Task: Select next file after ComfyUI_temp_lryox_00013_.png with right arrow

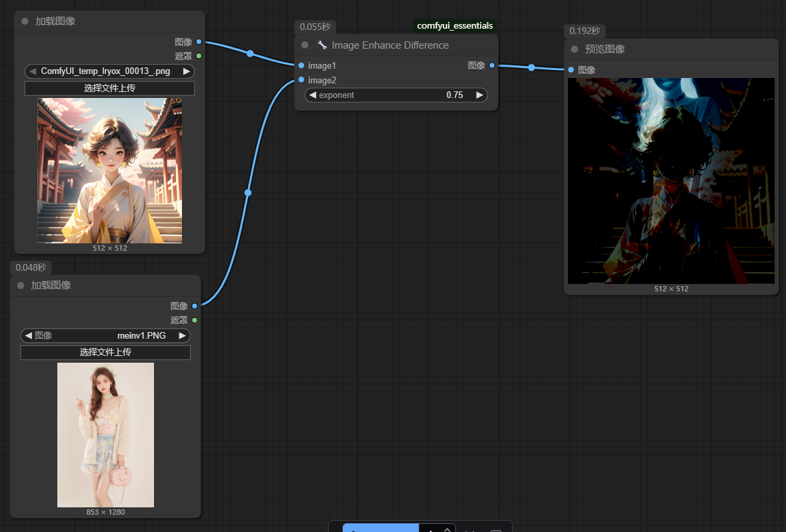Action: point(187,71)
